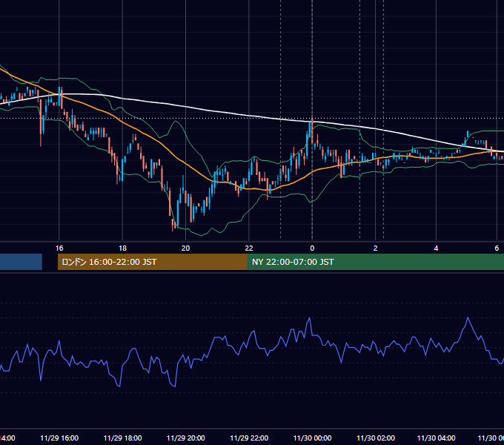Click the 11/30 02:00 date label

point(376,438)
